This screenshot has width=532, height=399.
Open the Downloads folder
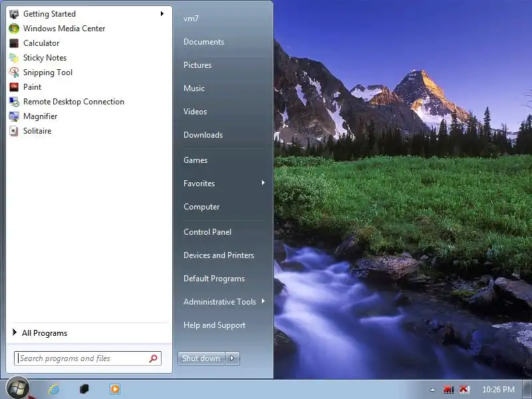[203, 135]
